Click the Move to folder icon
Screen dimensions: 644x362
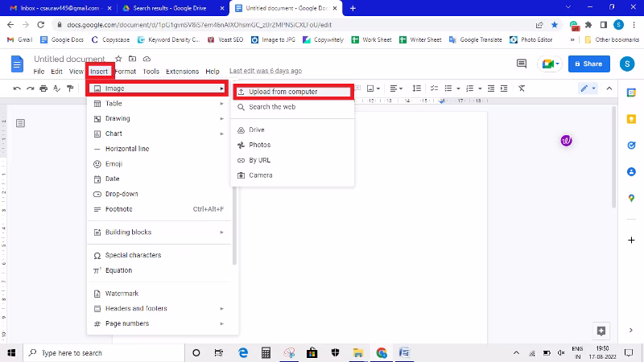click(132, 59)
